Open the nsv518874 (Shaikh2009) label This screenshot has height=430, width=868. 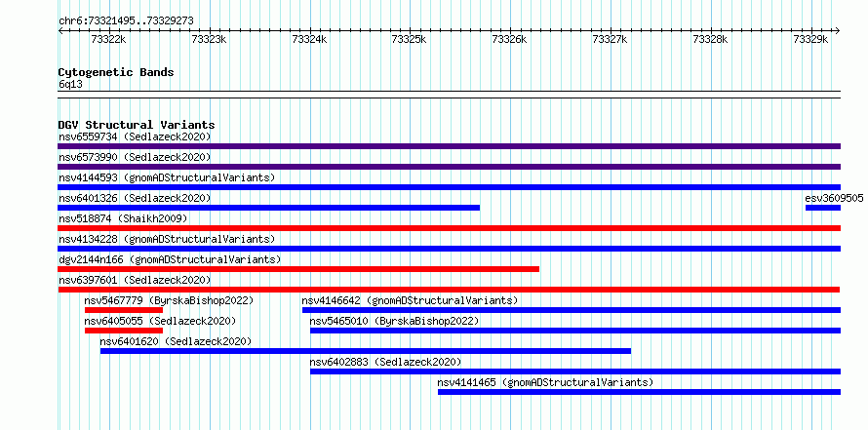click(123, 218)
